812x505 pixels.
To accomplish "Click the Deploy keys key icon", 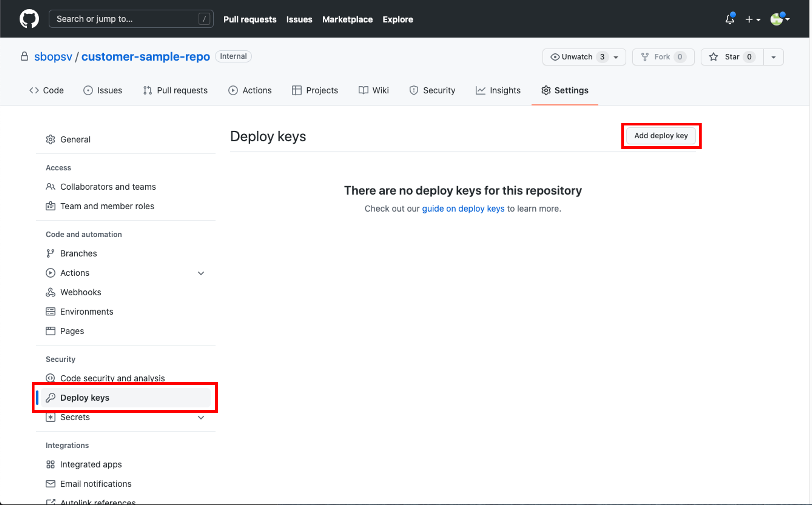I will [50, 397].
